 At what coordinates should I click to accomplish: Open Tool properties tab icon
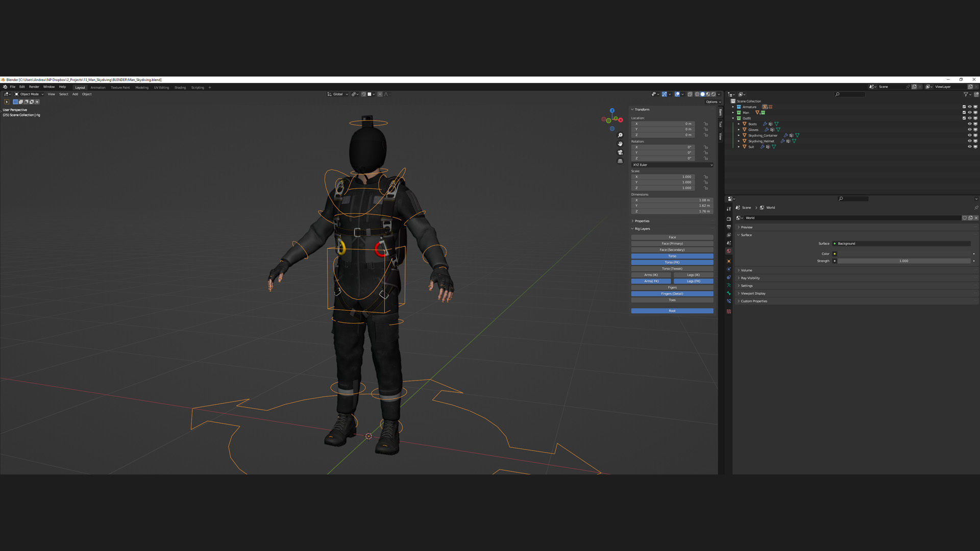pyautogui.click(x=729, y=209)
